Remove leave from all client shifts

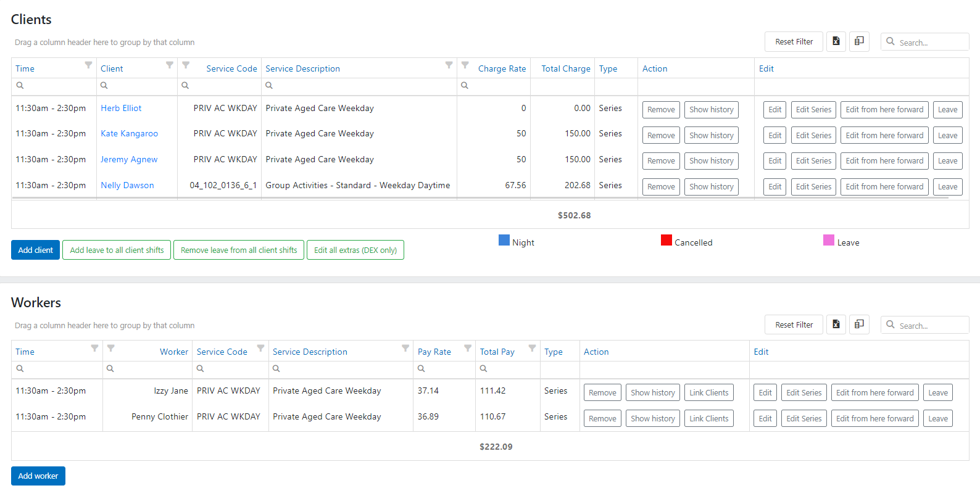coord(239,250)
